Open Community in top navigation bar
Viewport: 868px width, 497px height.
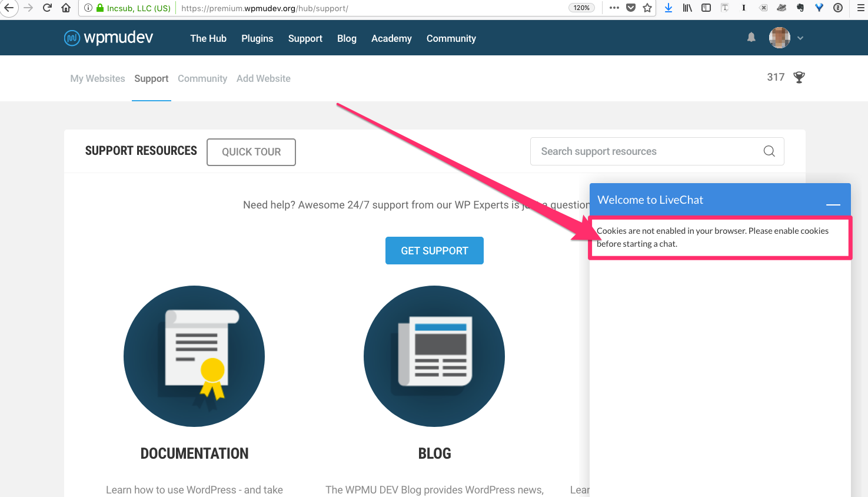click(x=451, y=38)
